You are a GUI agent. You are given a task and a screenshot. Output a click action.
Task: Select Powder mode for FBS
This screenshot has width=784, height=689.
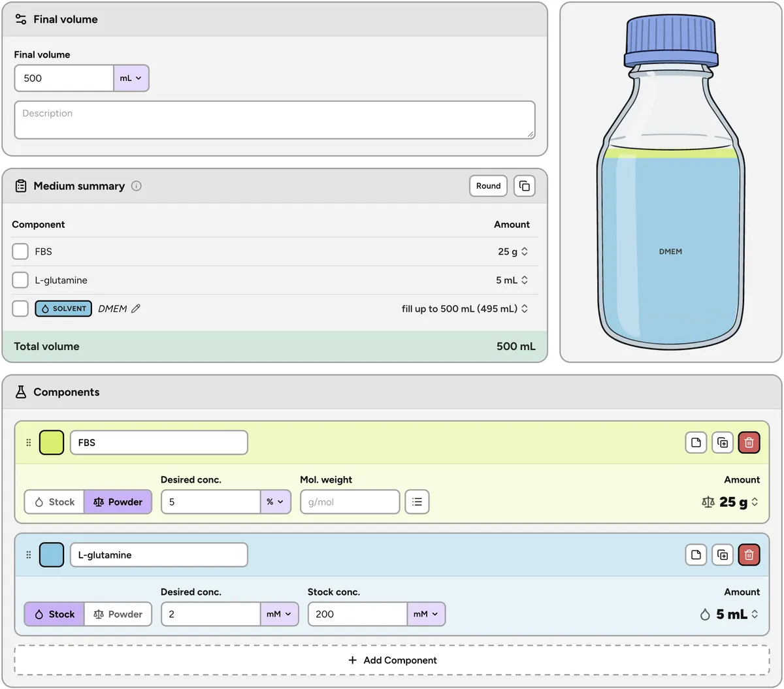pyautogui.click(x=118, y=502)
